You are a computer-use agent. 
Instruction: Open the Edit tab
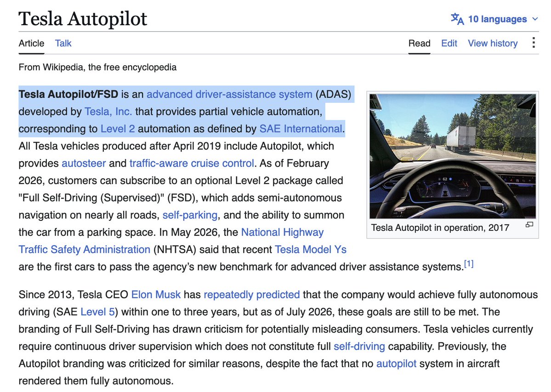(x=449, y=43)
